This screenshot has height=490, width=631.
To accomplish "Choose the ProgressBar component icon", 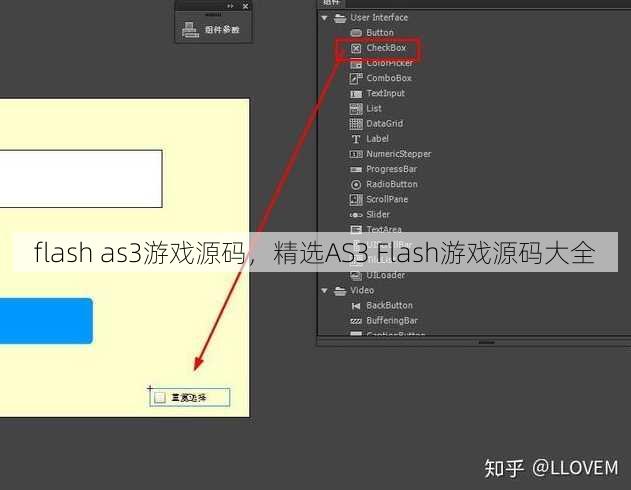I will click(x=356, y=169).
